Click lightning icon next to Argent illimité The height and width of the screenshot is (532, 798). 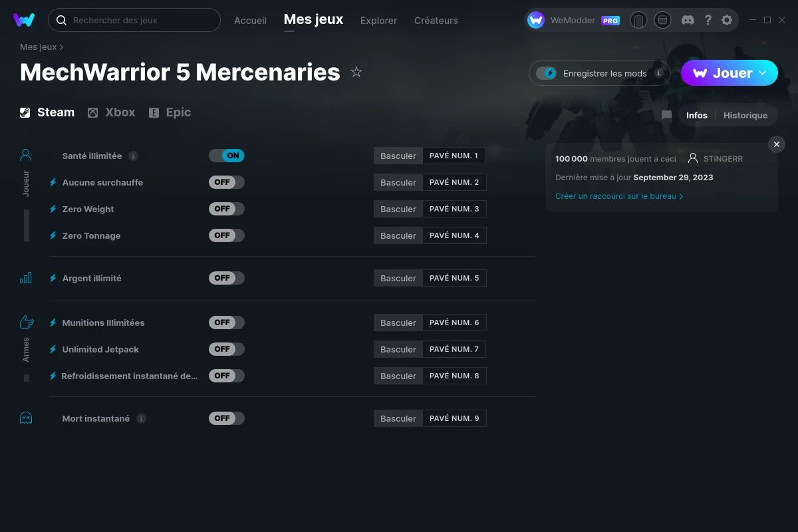(53, 278)
